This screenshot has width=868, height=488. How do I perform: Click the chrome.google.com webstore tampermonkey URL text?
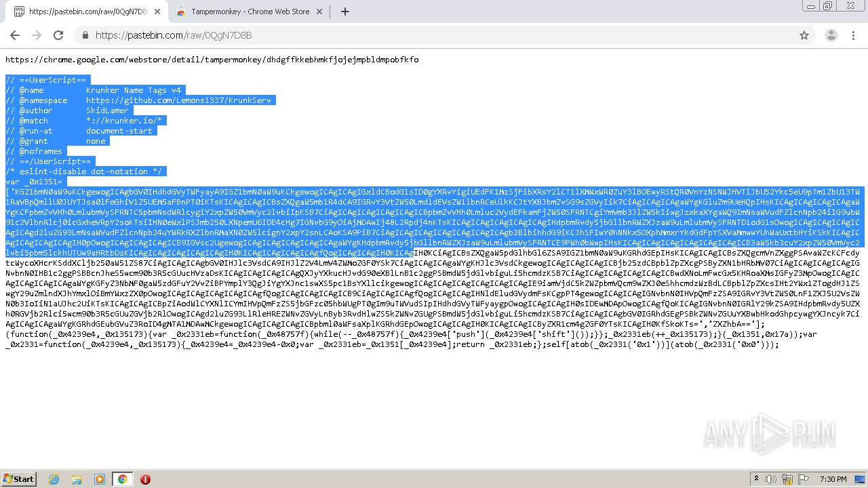point(212,60)
